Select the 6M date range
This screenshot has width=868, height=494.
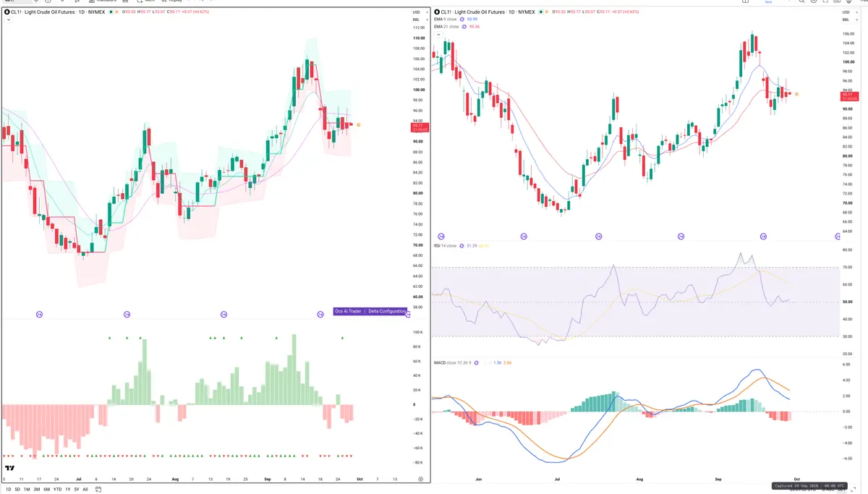tap(46, 490)
